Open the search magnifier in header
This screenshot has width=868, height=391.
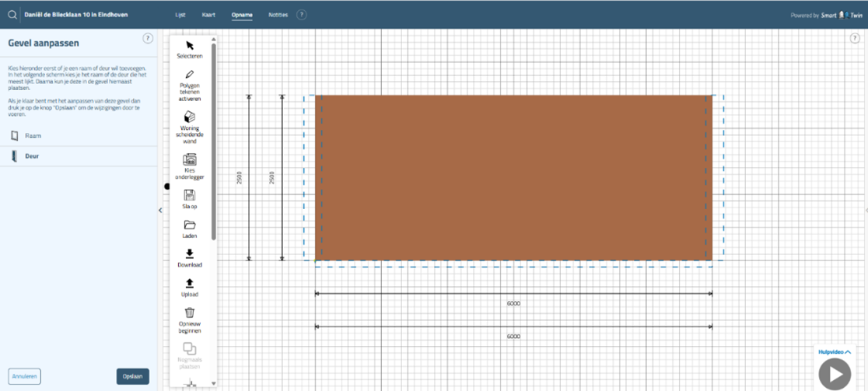pos(12,15)
